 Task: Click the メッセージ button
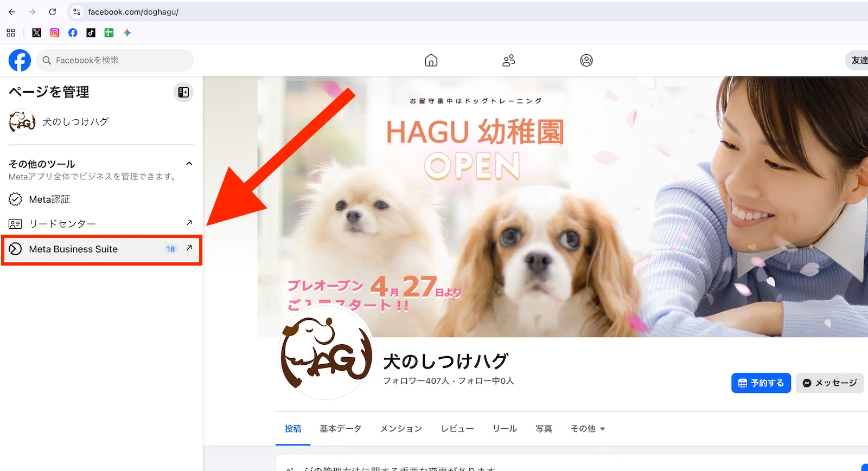click(x=829, y=383)
